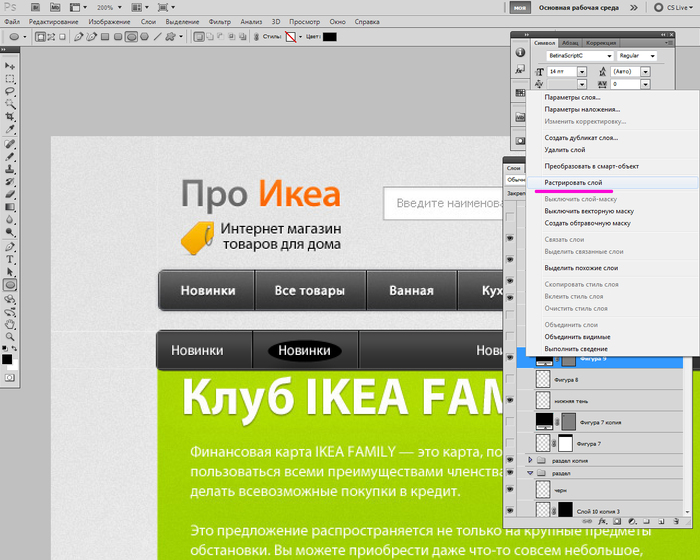Image resolution: width=700 pixels, height=560 pixels.
Task: Click the black Цвет swatch in options bar
Action: click(329, 37)
